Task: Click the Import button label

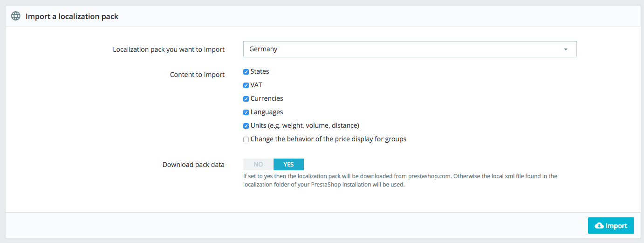Action: 617,226
